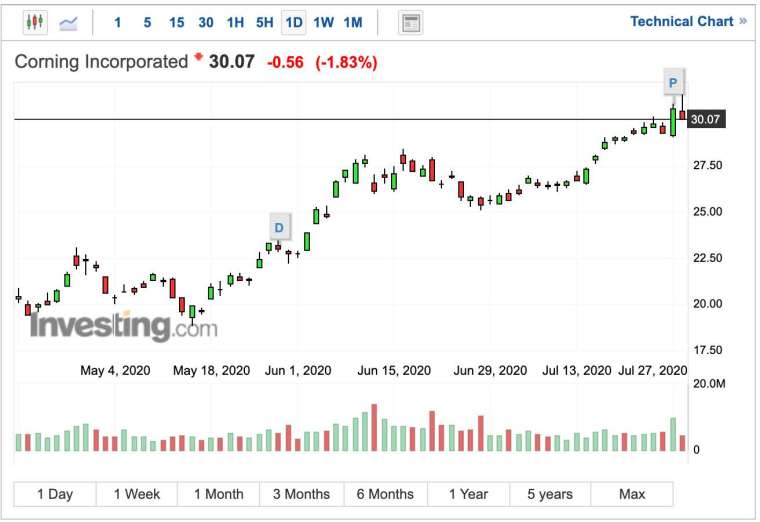
Task: Click the 20.0M volume axis label
Action: click(709, 383)
